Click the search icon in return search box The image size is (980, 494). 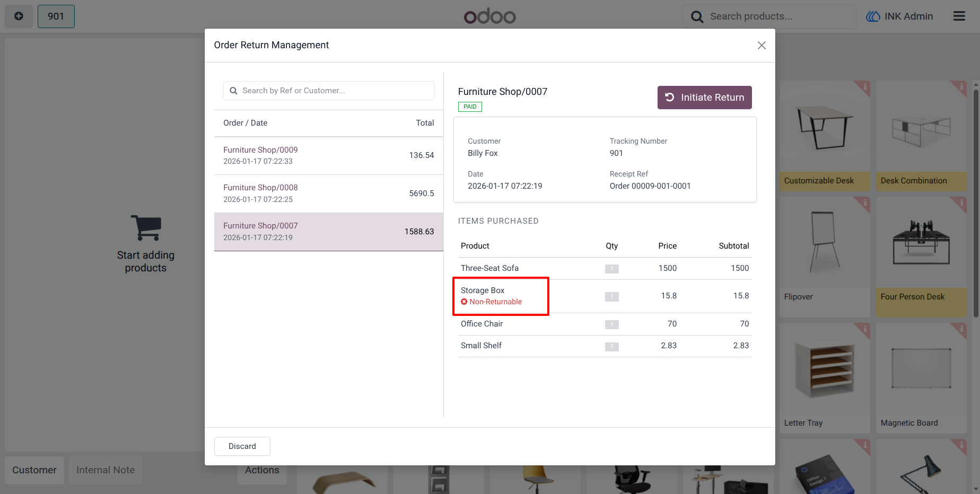pyautogui.click(x=233, y=91)
